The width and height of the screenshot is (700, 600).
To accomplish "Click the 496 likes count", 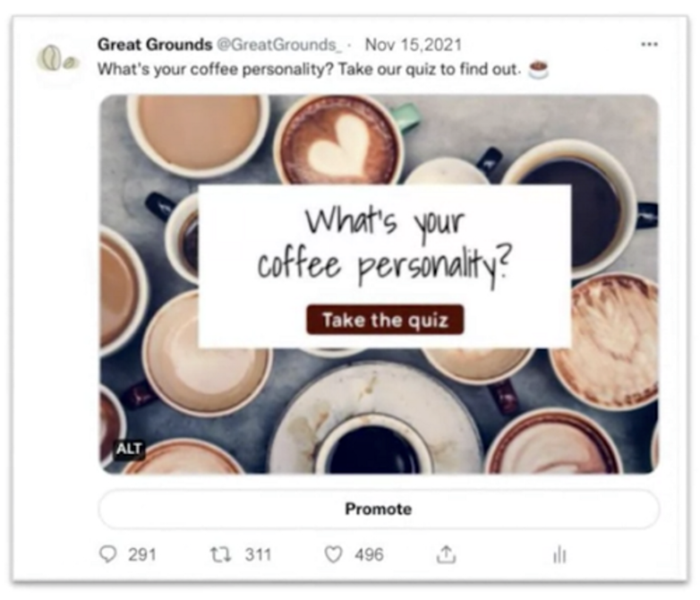I will [369, 555].
